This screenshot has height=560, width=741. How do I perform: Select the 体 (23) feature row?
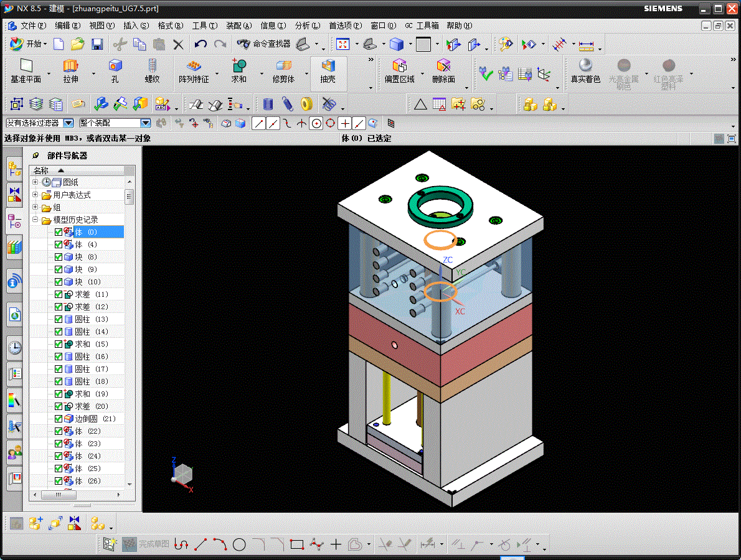pyautogui.click(x=87, y=444)
